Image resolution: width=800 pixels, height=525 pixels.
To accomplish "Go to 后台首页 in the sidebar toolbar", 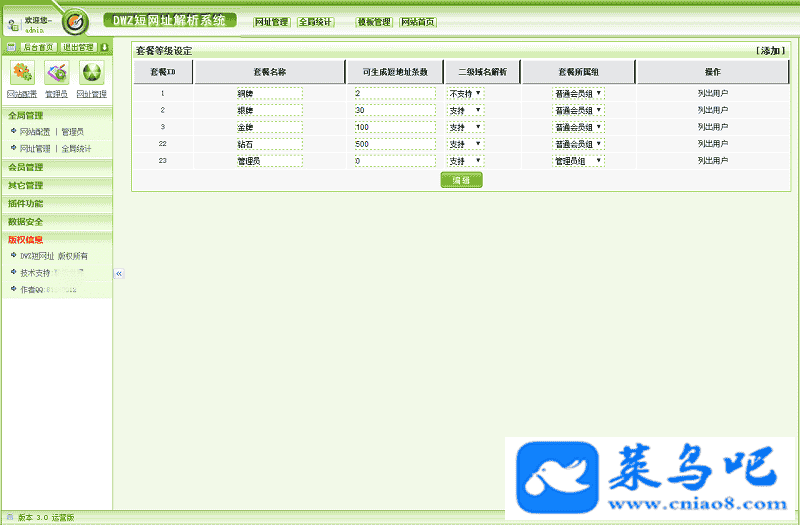I will (38, 47).
